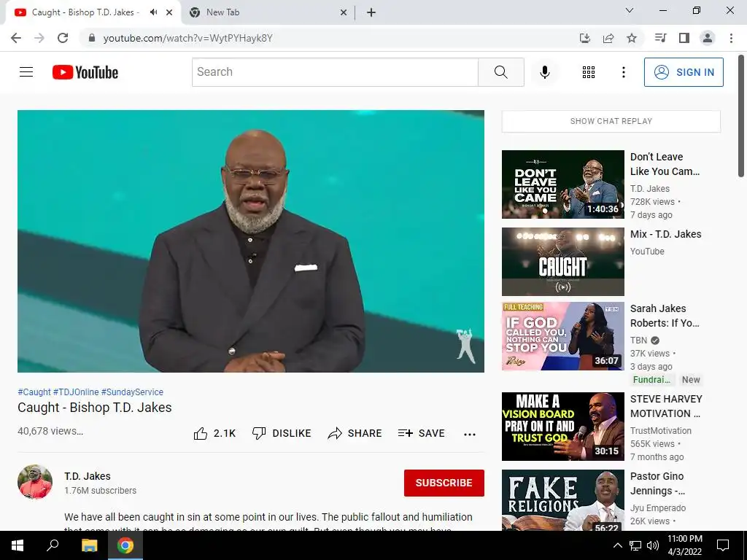
Task: Open YouTube apps grid icon
Action: click(589, 72)
